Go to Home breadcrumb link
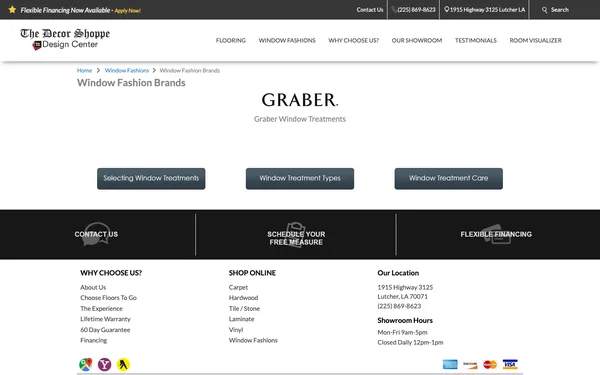The width and height of the screenshot is (600, 375). click(84, 70)
